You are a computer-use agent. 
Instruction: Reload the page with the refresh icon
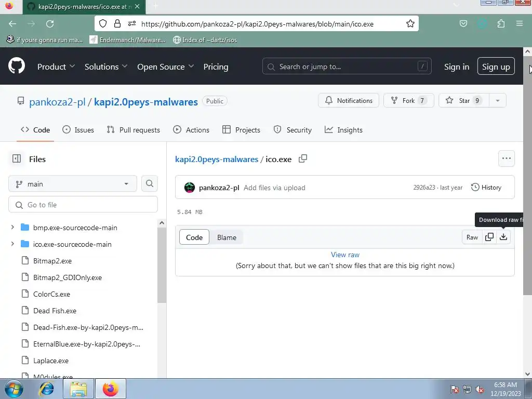[x=50, y=24]
